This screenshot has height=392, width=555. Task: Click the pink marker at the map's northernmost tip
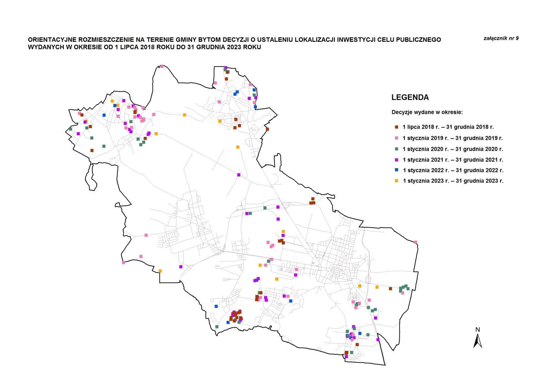162,66
